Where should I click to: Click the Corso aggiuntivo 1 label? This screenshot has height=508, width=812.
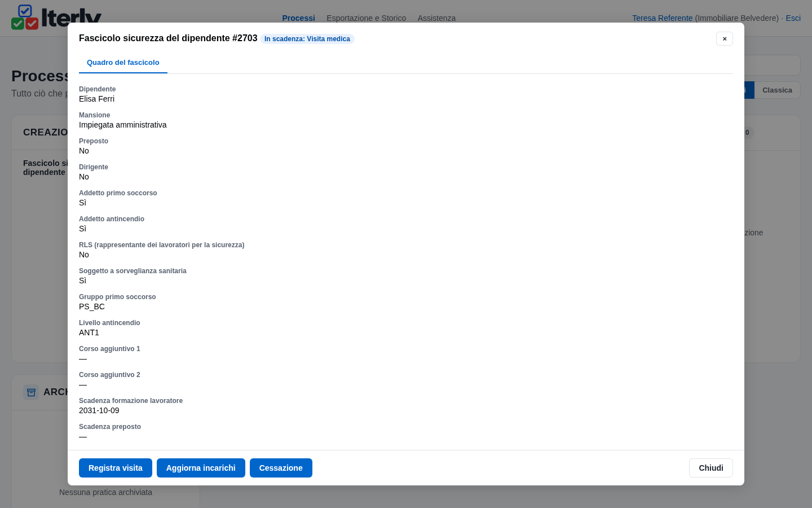click(109, 349)
